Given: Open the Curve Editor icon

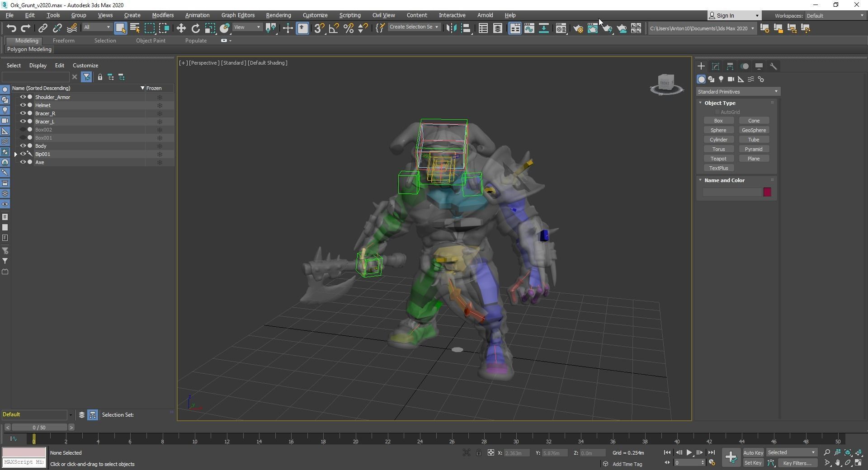Looking at the screenshot, I should 529,28.
